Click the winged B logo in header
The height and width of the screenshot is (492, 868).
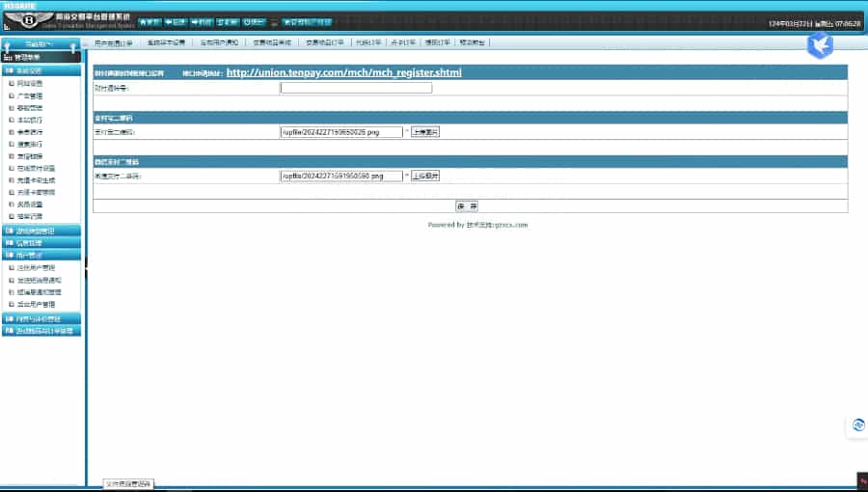pyautogui.click(x=29, y=20)
